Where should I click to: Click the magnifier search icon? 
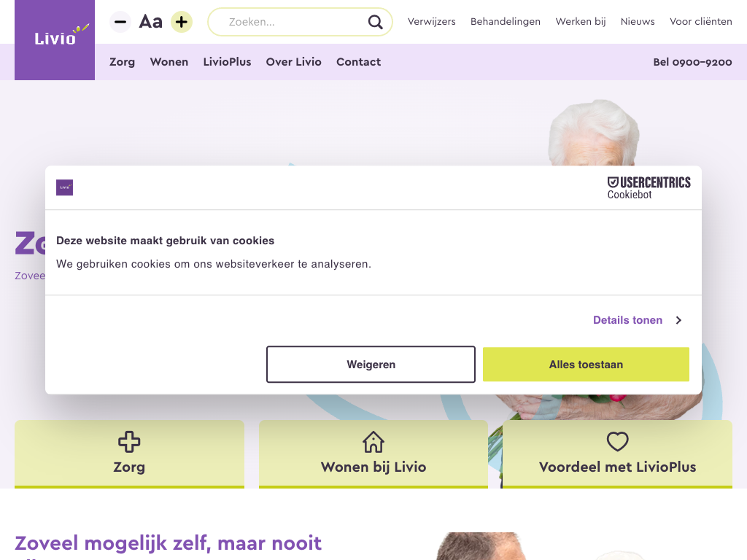[376, 22]
